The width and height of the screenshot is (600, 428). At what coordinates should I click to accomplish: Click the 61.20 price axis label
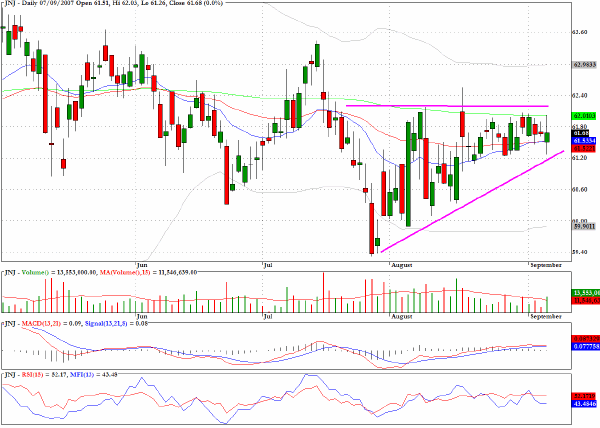point(579,158)
